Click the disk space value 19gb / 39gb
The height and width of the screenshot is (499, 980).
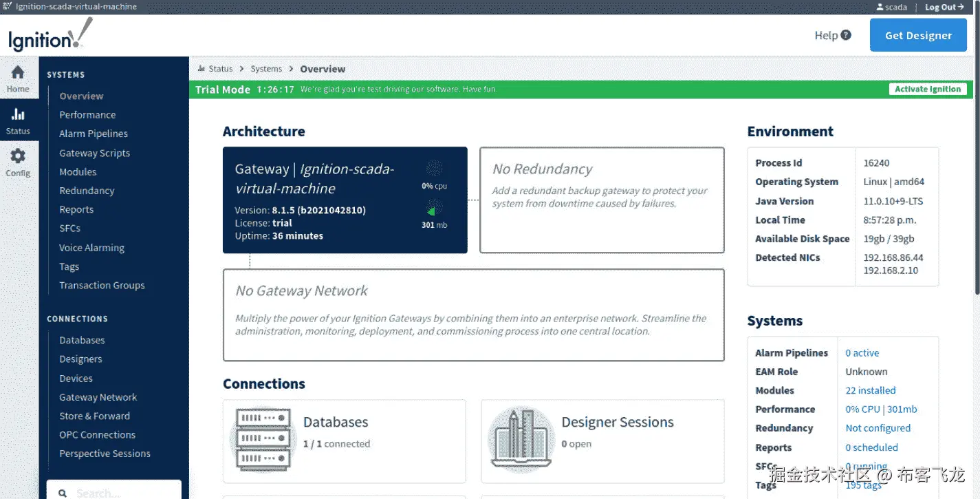889,239
